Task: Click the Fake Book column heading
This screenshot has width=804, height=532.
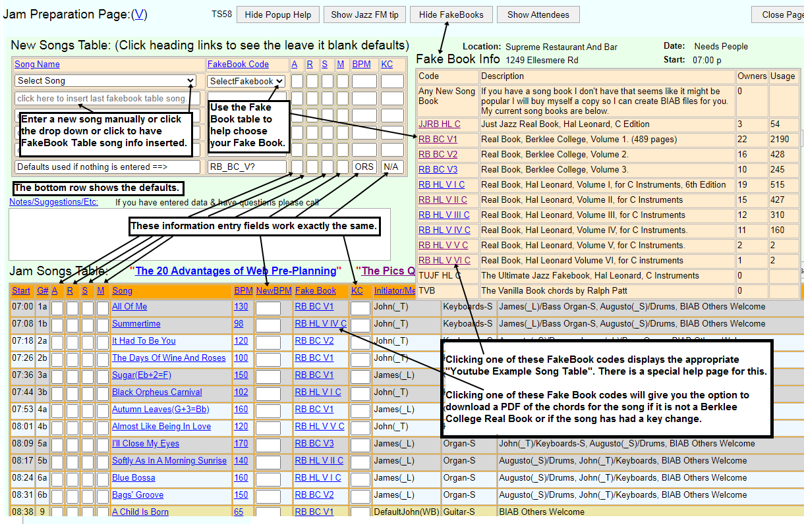Action: click(316, 291)
